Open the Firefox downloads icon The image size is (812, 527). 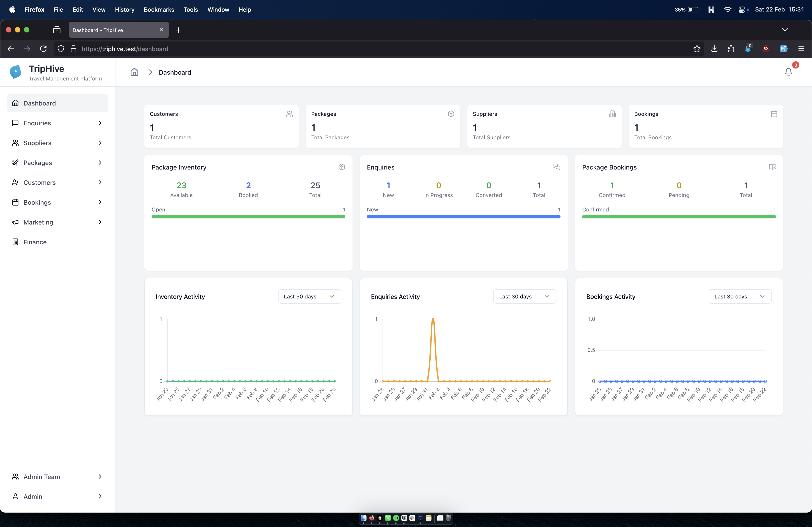(x=714, y=49)
